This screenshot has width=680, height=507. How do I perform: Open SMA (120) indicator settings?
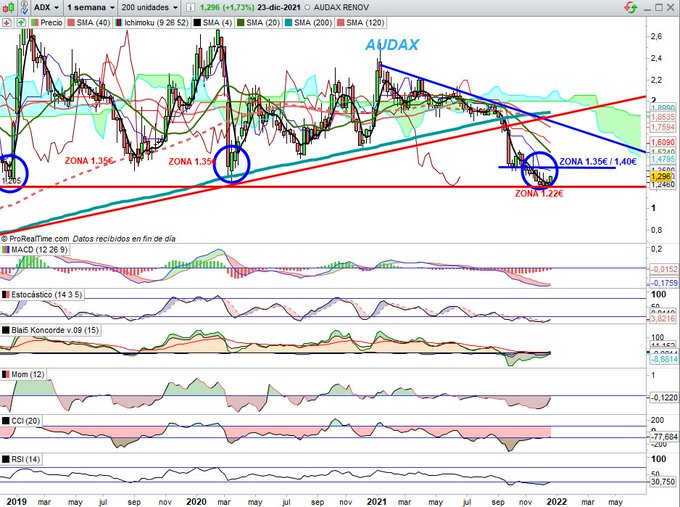pyautogui.click(x=360, y=23)
